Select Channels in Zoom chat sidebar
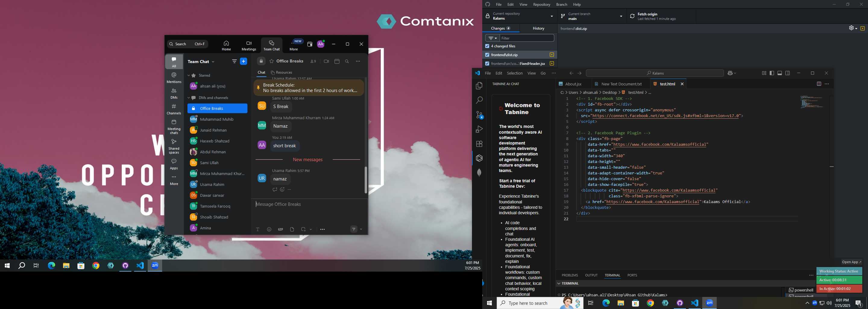Image resolution: width=868 pixels, height=309 pixels. 174,109
